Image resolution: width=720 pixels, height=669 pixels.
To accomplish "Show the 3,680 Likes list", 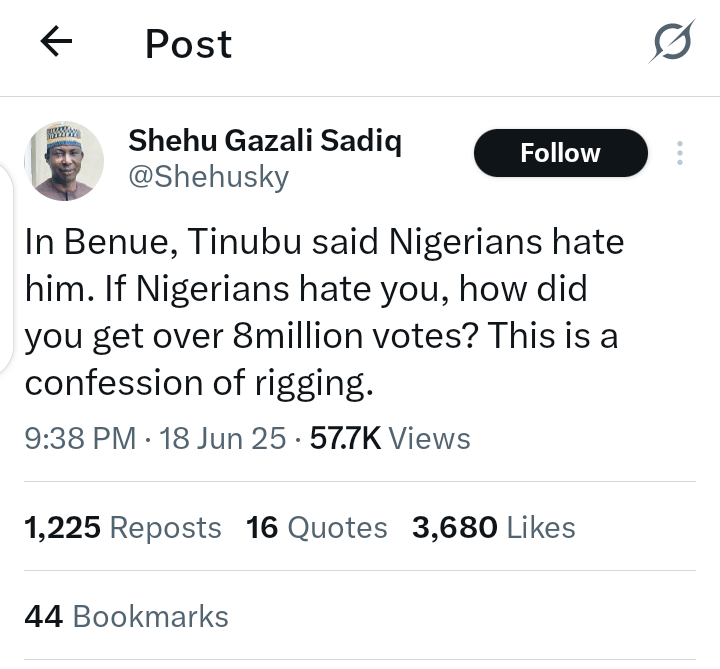I will coord(493,527).
